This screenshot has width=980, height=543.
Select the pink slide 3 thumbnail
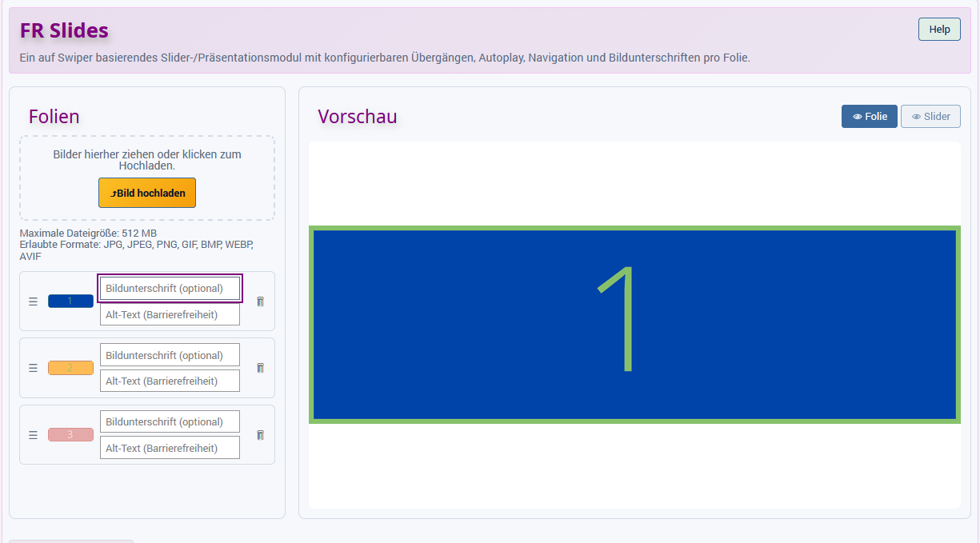(x=70, y=435)
